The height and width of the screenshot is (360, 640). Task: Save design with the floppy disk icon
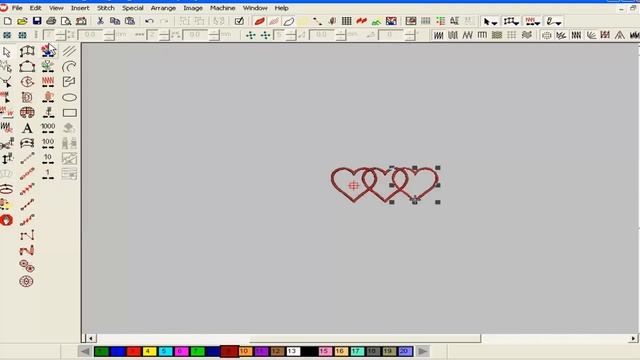pos(37,21)
